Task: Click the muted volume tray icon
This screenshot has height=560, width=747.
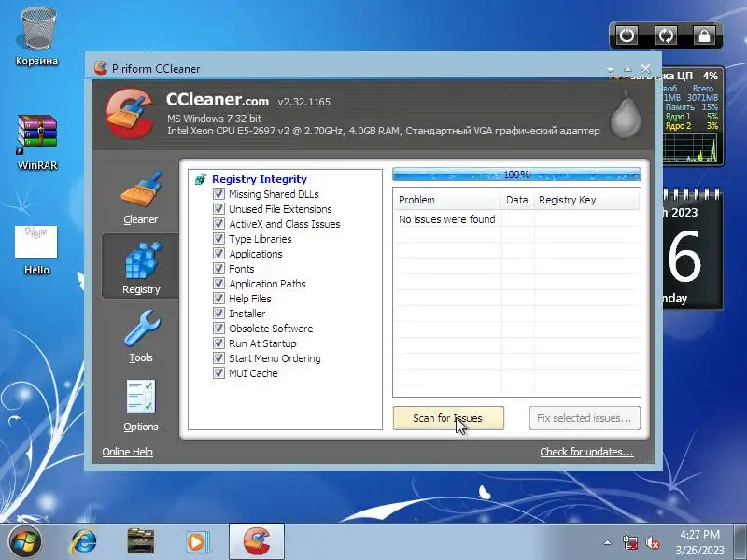Action: click(x=652, y=542)
